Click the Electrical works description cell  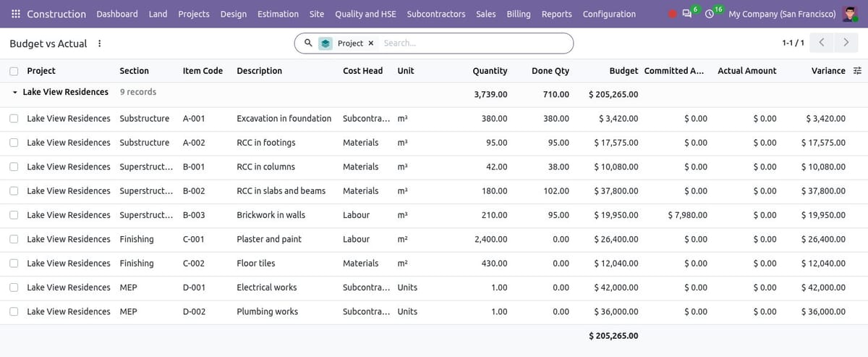pos(267,287)
